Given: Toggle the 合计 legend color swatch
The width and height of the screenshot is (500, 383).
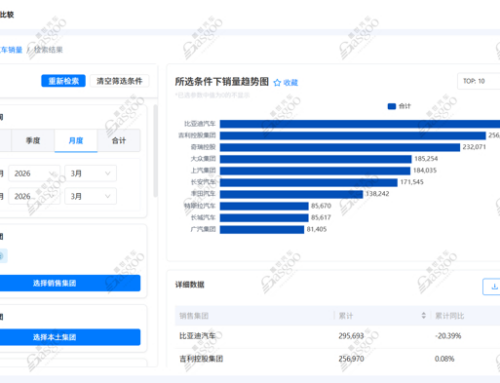Looking at the screenshot, I should 392,106.
